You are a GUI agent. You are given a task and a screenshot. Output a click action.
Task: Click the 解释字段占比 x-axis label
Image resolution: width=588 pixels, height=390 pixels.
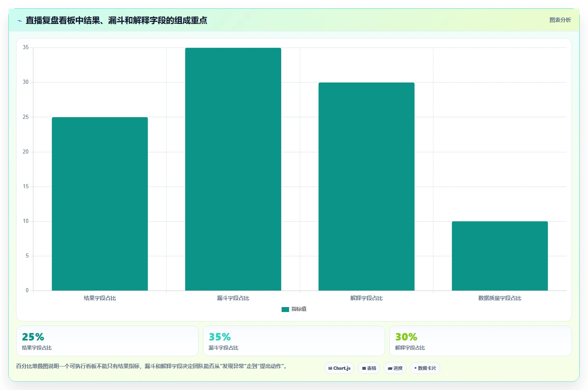click(x=367, y=298)
